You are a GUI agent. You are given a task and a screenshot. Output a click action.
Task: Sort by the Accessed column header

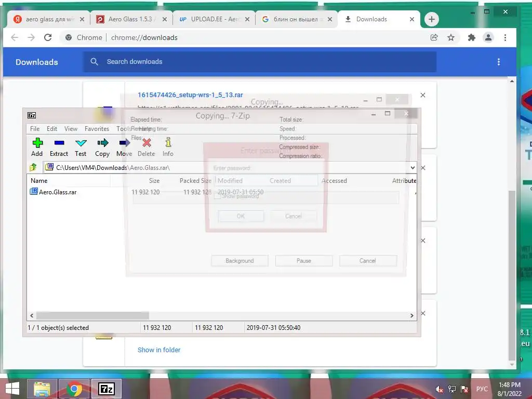tap(334, 180)
